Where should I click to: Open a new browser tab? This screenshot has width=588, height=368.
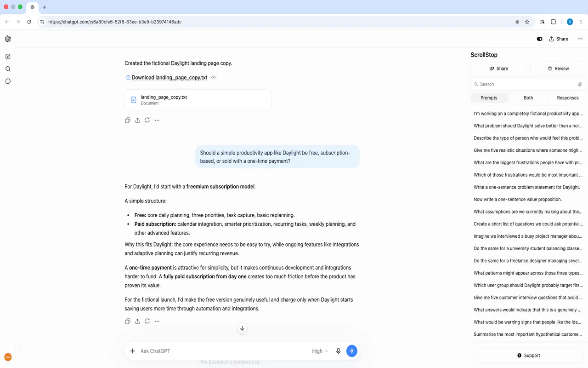[45, 7]
